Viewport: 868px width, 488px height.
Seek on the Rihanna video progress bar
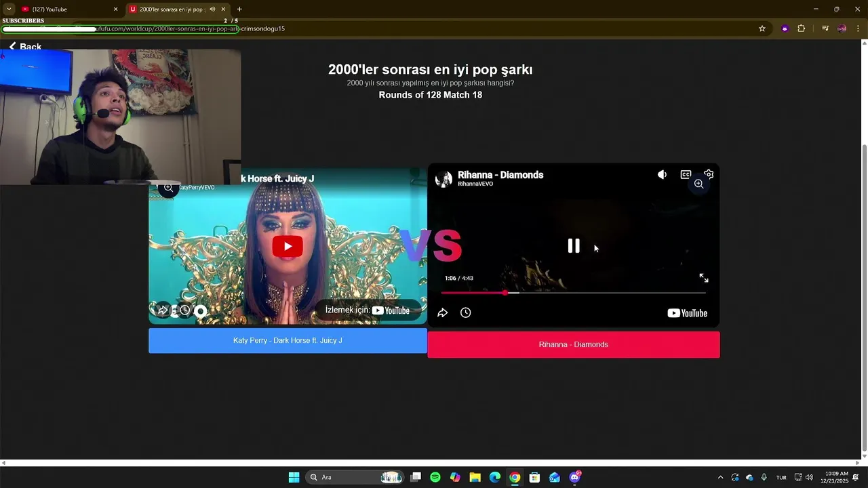[x=573, y=293]
